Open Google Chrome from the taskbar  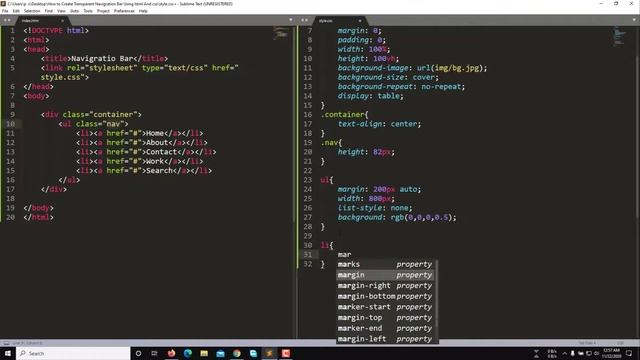[x=237, y=353]
